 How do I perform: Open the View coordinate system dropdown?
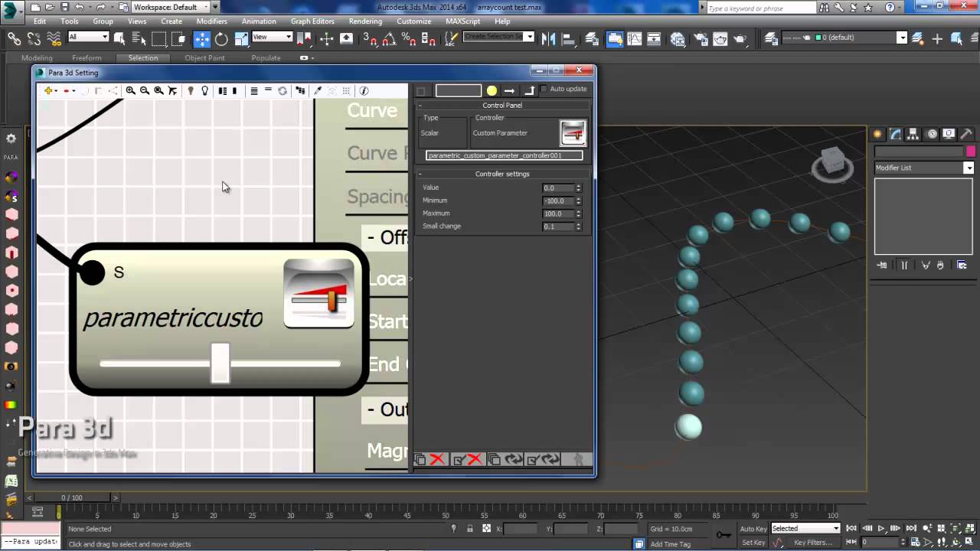[273, 37]
